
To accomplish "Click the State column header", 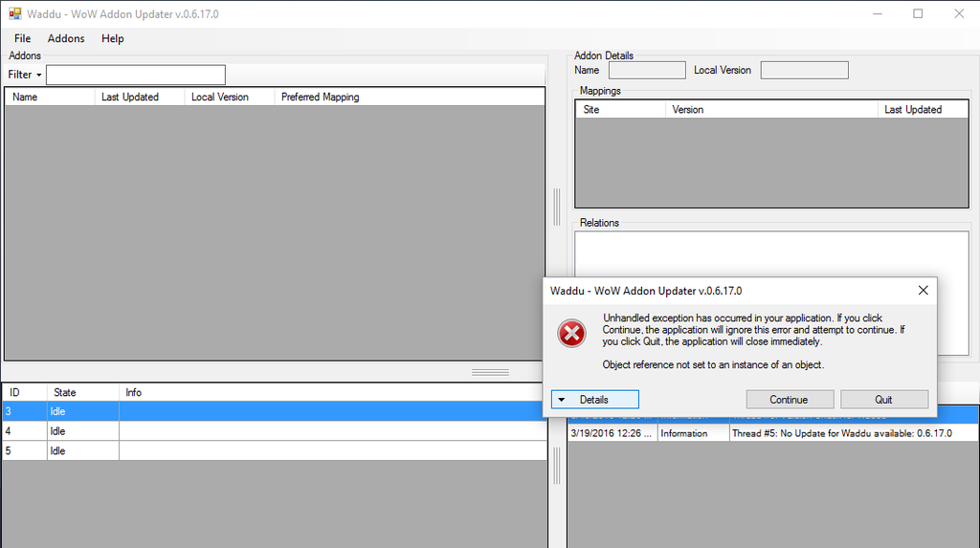I will [x=83, y=392].
